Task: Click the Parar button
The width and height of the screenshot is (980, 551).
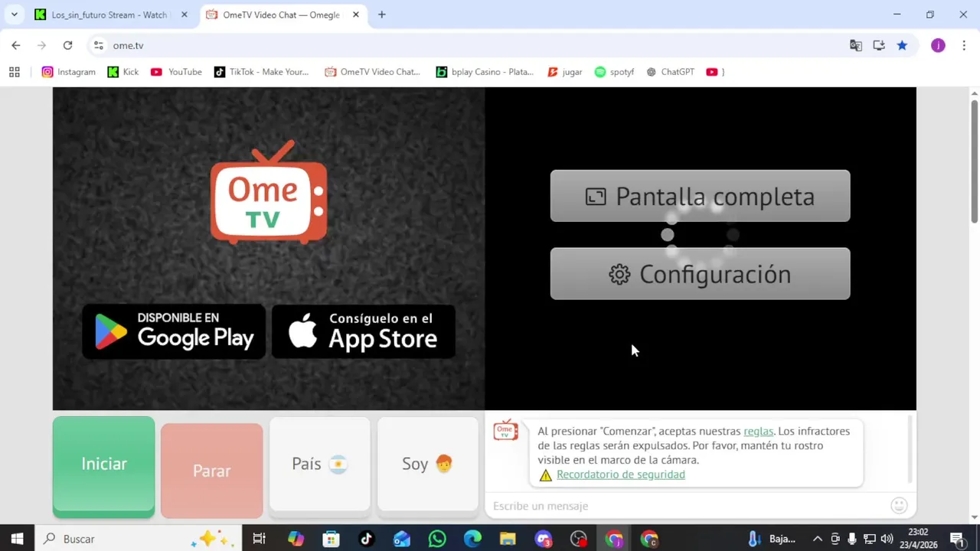Action: [212, 471]
